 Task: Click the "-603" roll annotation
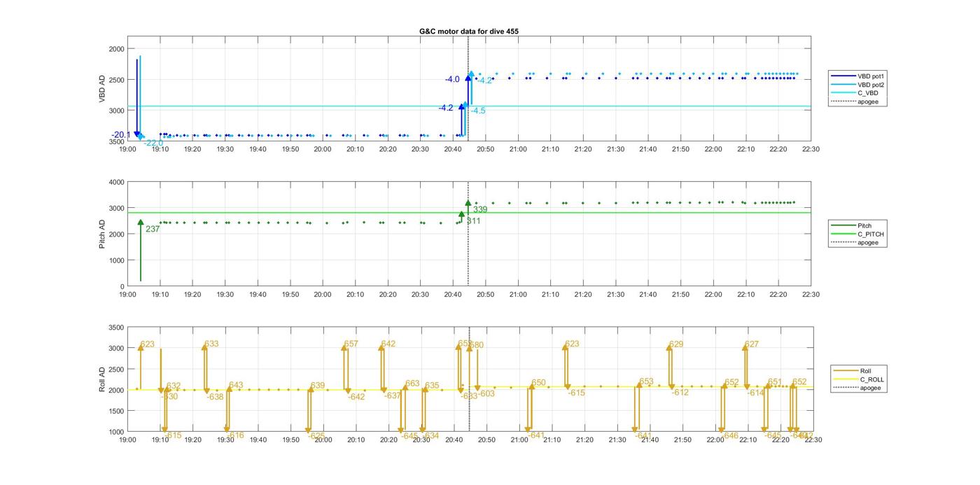(x=486, y=393)
